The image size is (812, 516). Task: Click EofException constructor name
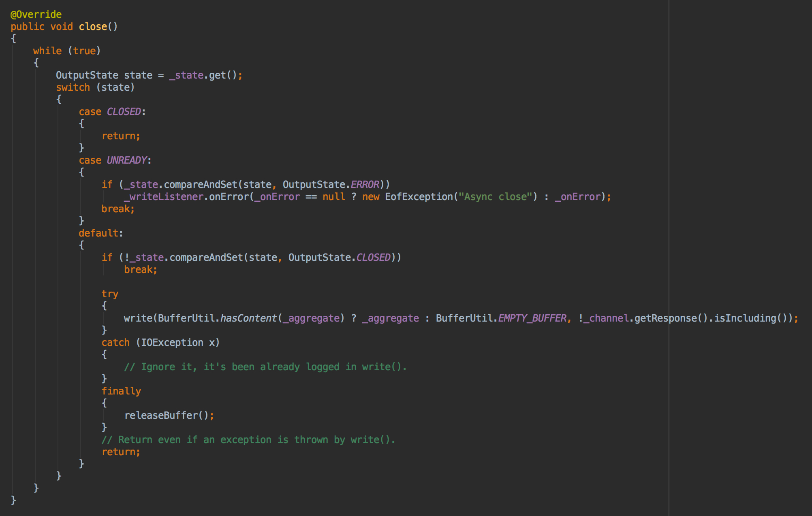[419, 197]
